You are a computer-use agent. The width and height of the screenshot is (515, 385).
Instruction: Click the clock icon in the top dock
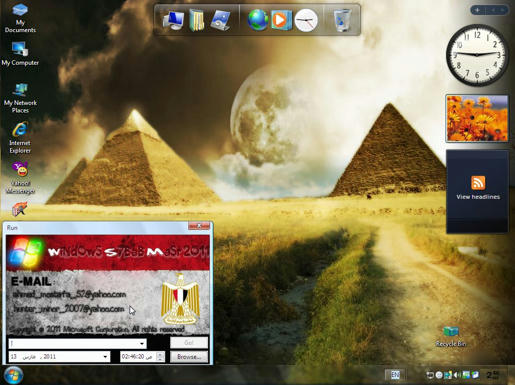tap(306, 20)
